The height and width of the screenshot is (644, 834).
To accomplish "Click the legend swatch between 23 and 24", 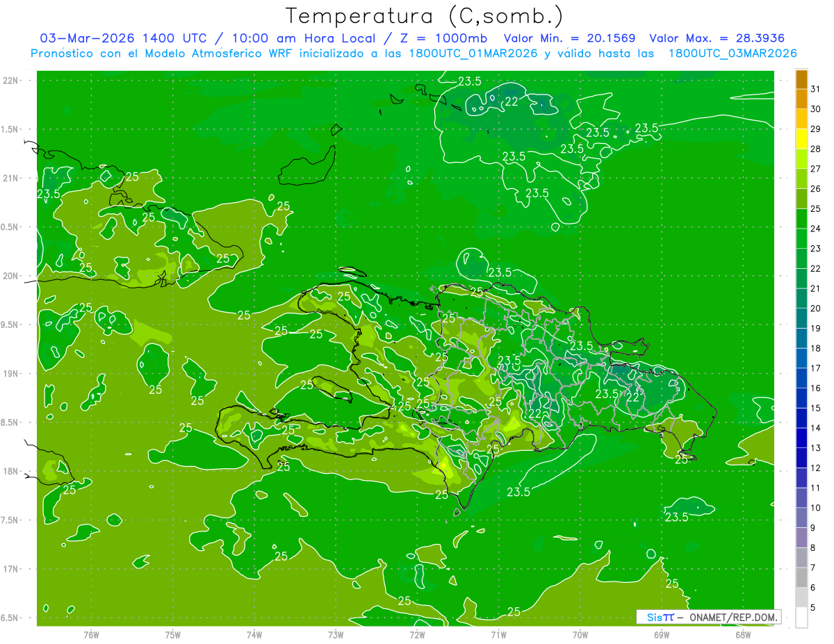I will 801,238.
